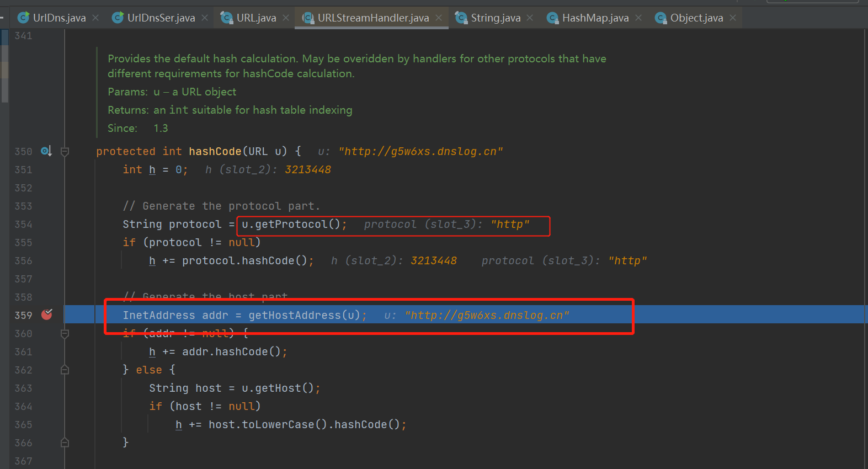Click the URL.java library class icon

(x=226, y=18)
